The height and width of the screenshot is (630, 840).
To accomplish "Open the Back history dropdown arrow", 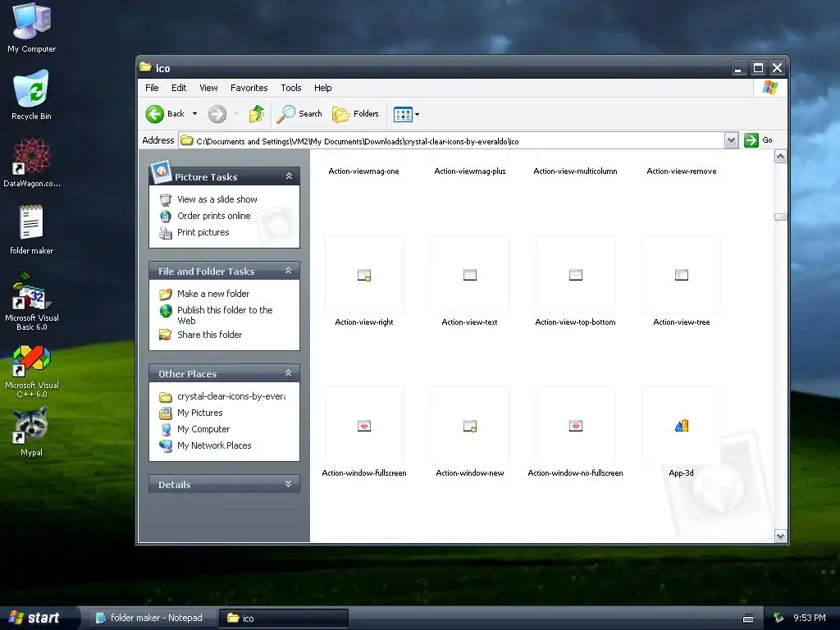I will (195, 113).
